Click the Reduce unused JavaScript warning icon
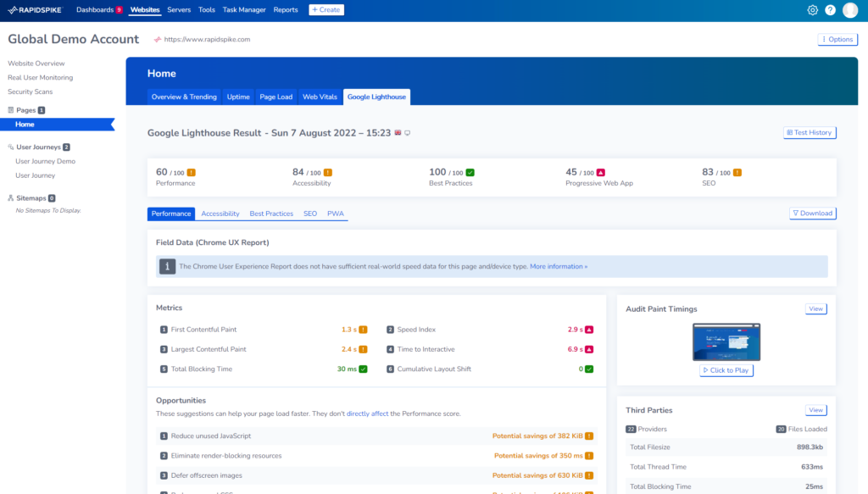Screen dimensions: 868x494 [589, 436]
